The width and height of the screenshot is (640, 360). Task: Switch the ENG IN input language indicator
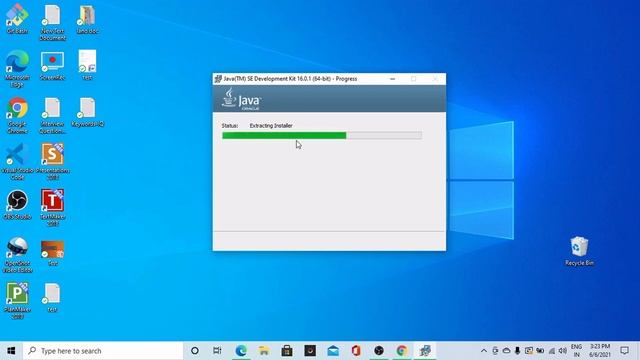(x=576, y=351)
